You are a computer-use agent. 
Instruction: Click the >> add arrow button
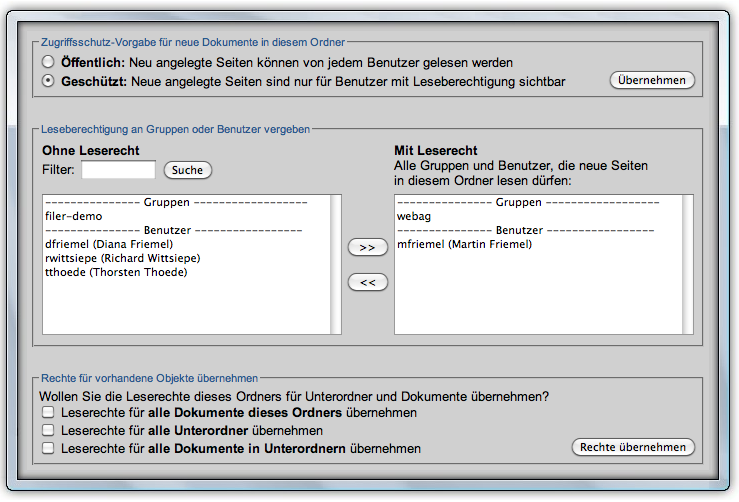[x=367, y=247]
